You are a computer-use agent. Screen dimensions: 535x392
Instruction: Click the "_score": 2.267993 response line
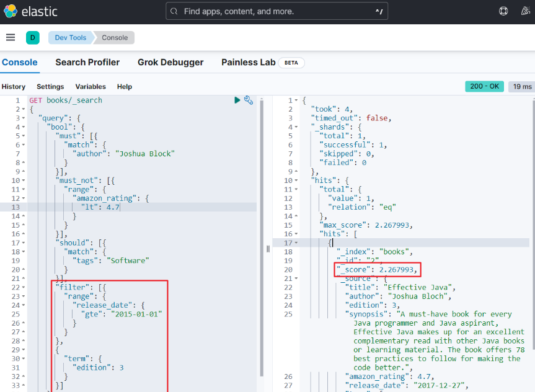[377, 269]
